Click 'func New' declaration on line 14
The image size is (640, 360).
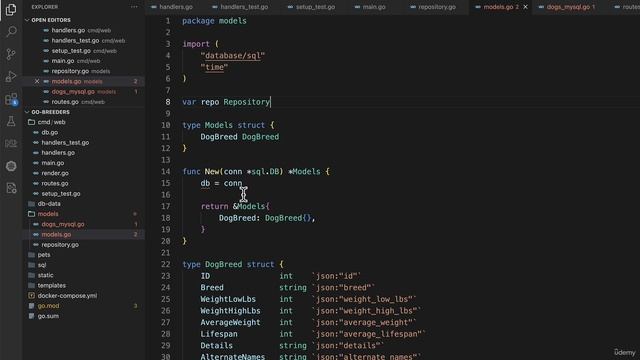pyautogui.click(x=200, y=171)
